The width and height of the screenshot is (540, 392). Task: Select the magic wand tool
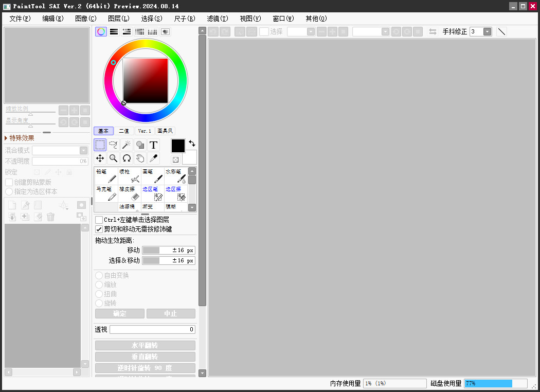pyautogui.click(x=127, y=145)
